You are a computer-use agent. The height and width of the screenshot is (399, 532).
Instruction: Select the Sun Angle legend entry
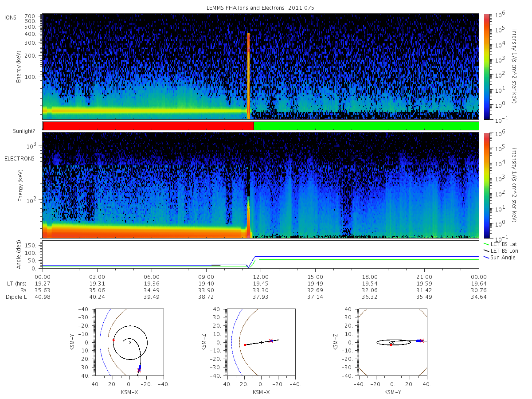point(500,258)
